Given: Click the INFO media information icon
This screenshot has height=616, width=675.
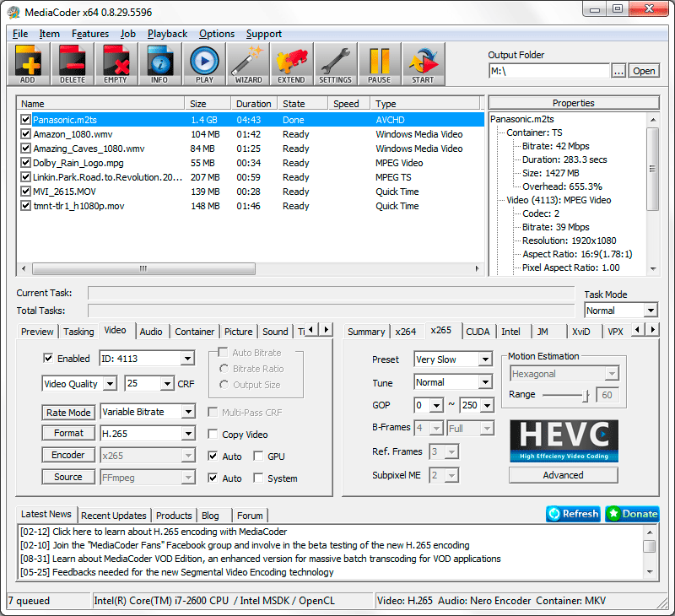Looking at the screenshot, I should click(x=159, y=63).
